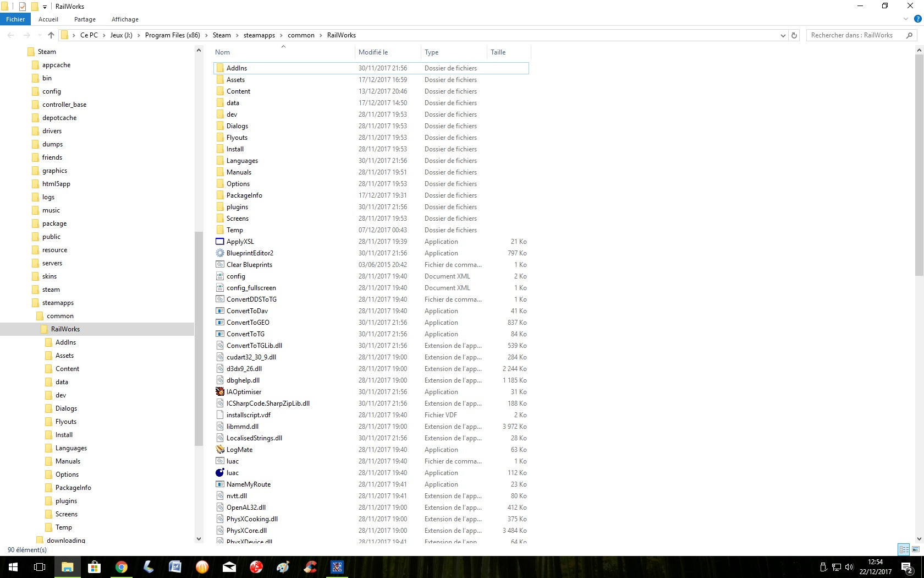Open the Mail app from the taskbar
Viewport: 924px width, 578px height.
(x=229, y=567)
